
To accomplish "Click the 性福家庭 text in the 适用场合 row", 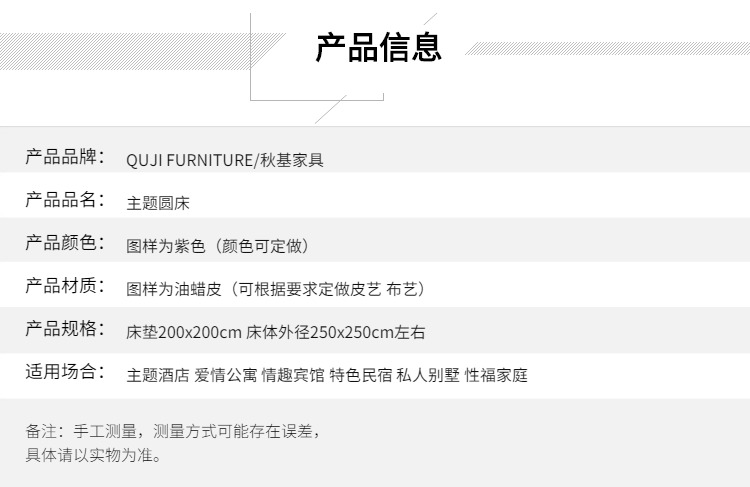I will (x=496, y=375).
